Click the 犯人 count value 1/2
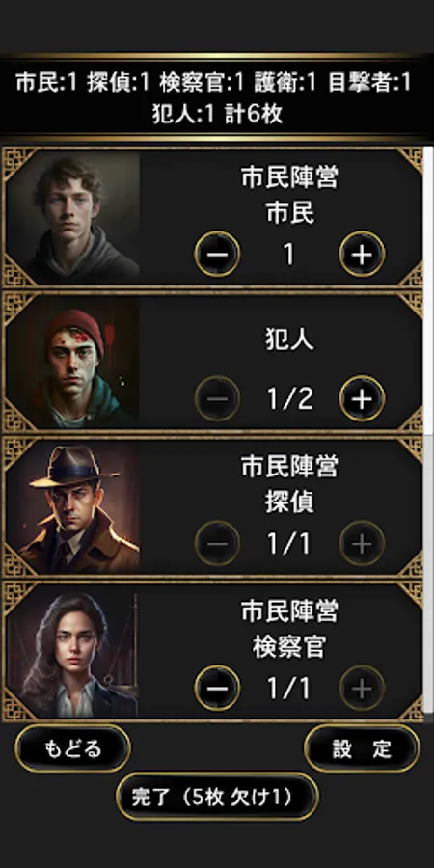The image size is (434, 868). 289,398
